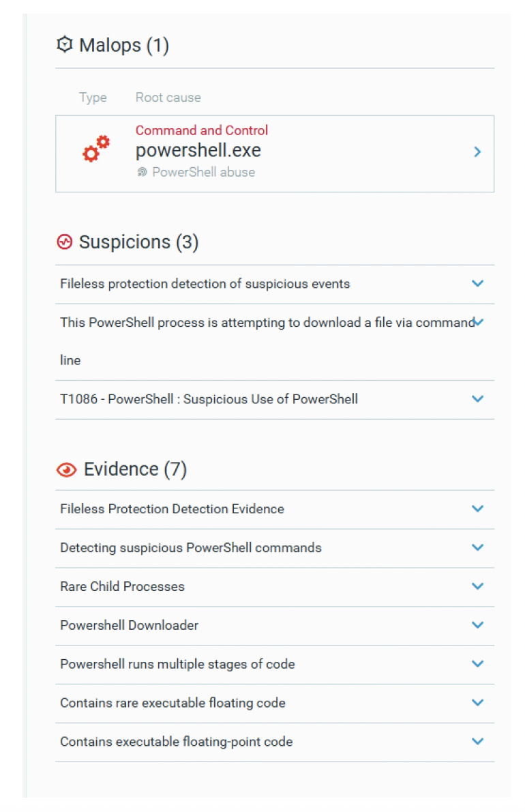Image resolution: width=525 pixels, height=812 pixels.
Task: Click the Malops hexagon icon
Action: click(64, 44)
